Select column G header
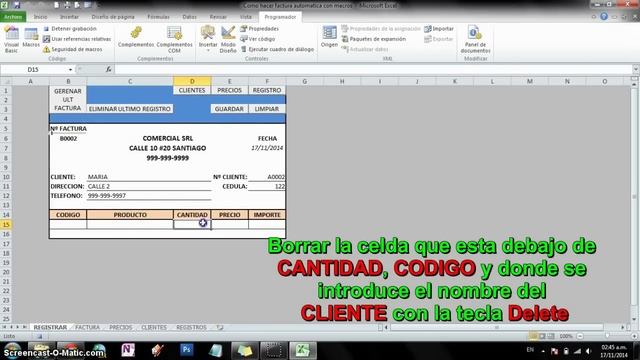Viewport: 640px width, 360px height. coord(304,81)
